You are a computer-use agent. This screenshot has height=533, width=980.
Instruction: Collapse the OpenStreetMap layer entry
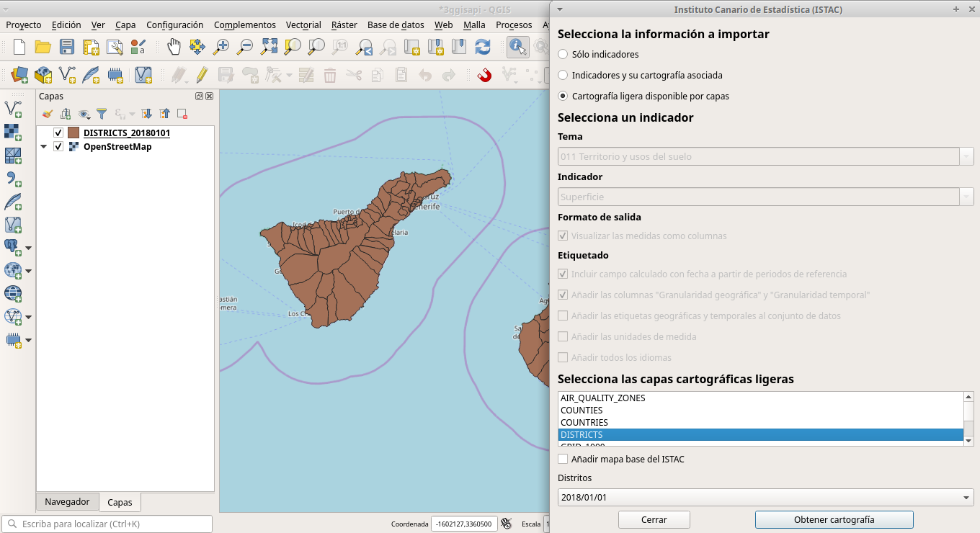point(45,146)
